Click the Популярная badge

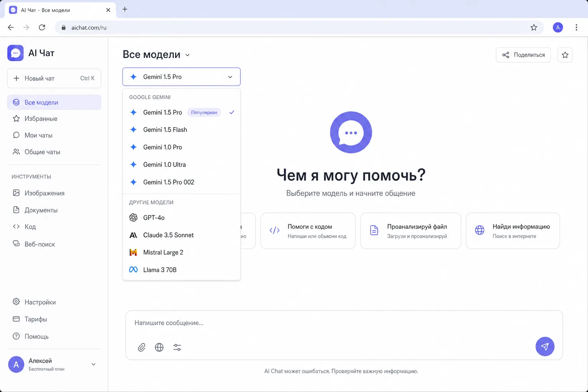pos(204,113)
